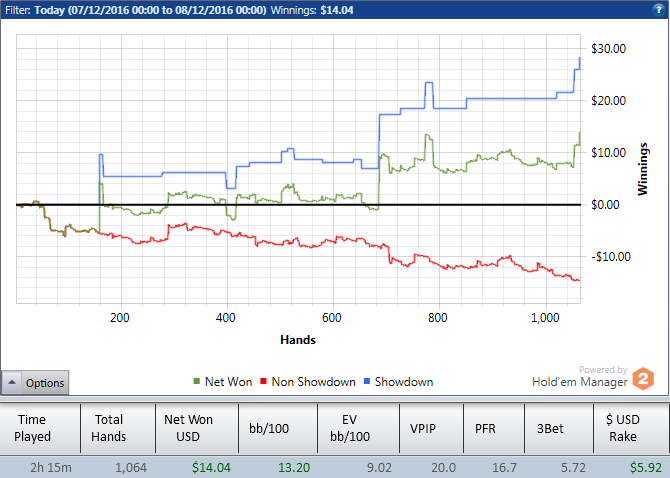Click the $10.00 y-axis label
Viewport: 670px width, 478px height.
point(608,153)
